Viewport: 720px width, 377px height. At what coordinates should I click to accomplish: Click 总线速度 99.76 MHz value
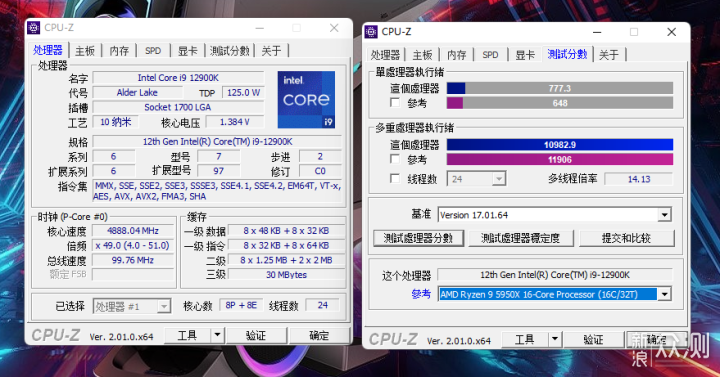click(133, 260)
